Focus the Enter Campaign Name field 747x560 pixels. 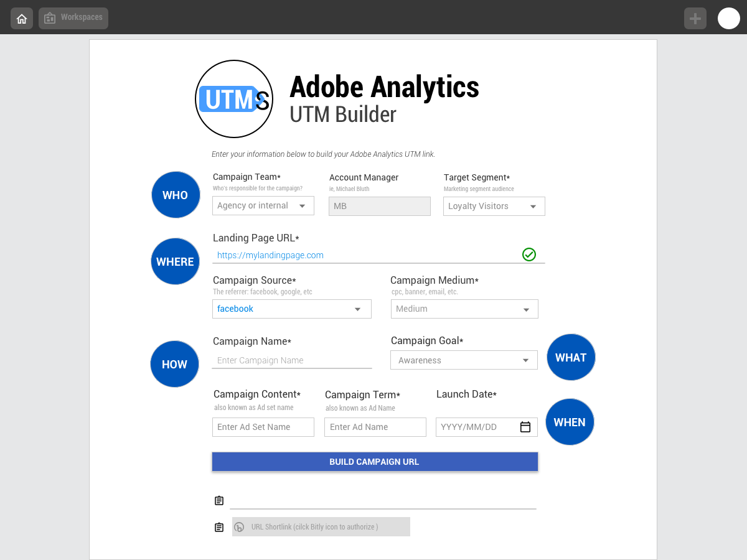click(x=292, y=360)
